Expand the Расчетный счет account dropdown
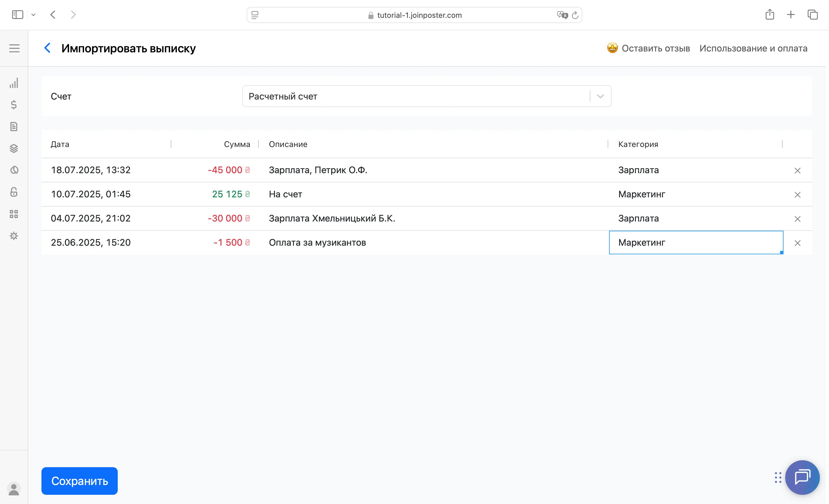 click(600, 96)
